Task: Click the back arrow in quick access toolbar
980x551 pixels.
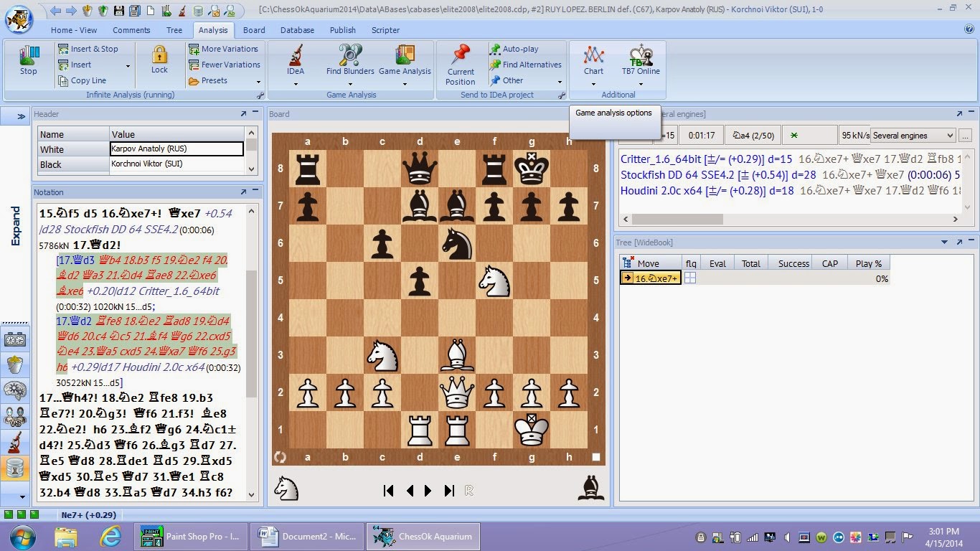Action: click(x=56, y=11)
